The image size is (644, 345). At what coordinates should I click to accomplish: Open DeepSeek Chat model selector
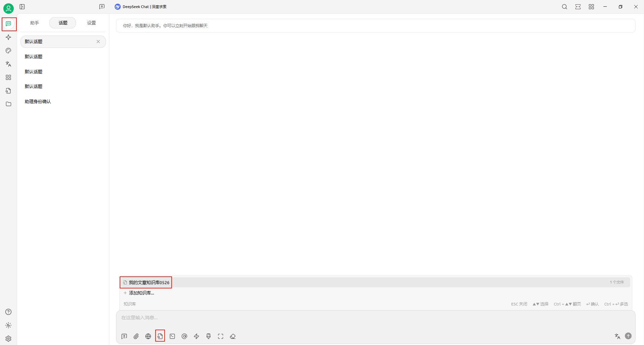click(140, 7)
